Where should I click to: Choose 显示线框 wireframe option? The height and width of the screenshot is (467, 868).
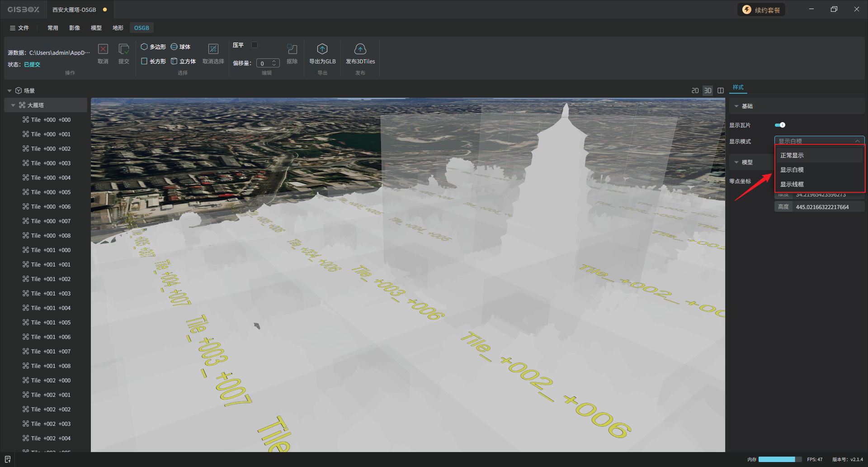pyautogui.click(x=792, y=184)
